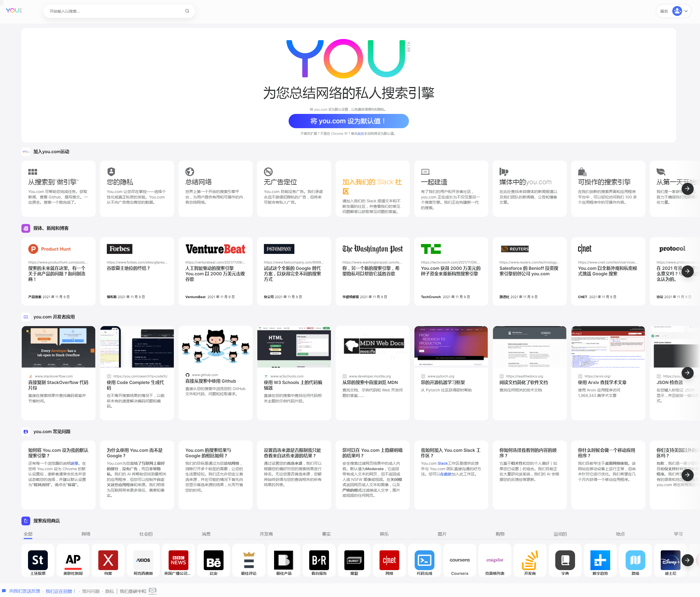Image resolution: width=700 pixels, height=597 pixels.
Task: Open the 无广告定位 card
Action: 294,188
